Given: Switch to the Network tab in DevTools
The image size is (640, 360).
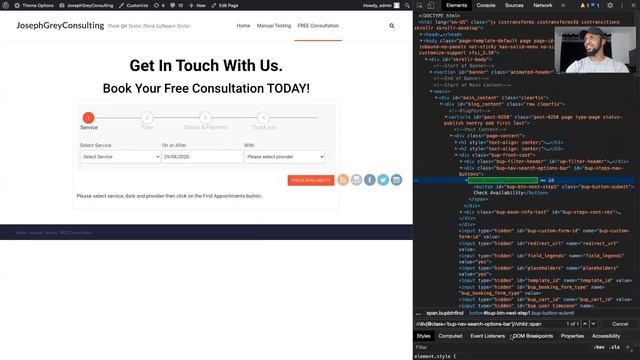Looking at the screenshot, I should click(542, 5).
